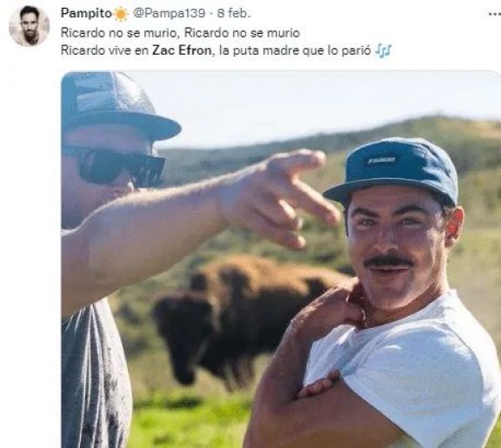Open Pampito's profile picture avatar

click(29, 26)
